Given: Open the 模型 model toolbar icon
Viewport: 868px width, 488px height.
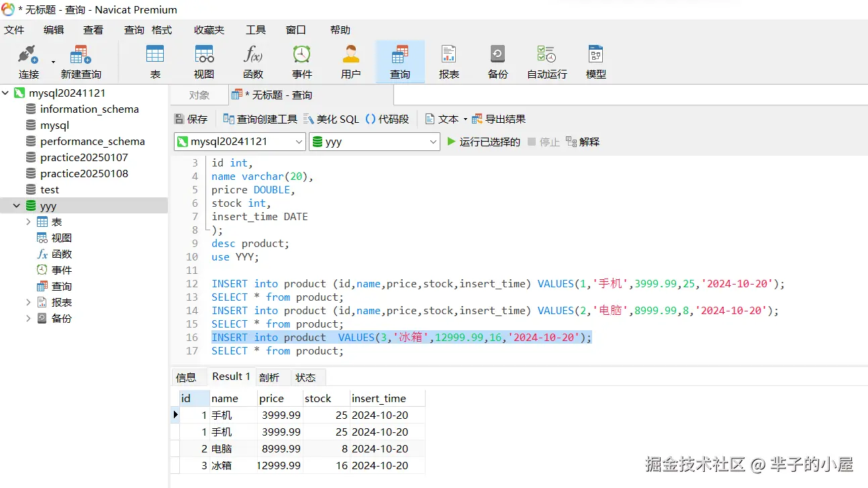Looking at the screenshot, I should pyautogui.click(x=596, y=62).
